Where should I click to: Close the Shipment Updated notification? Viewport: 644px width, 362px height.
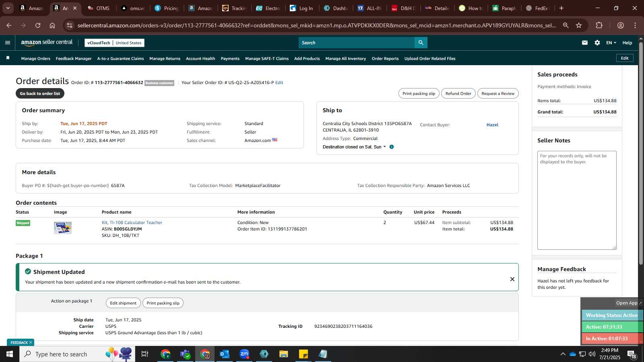512,279
